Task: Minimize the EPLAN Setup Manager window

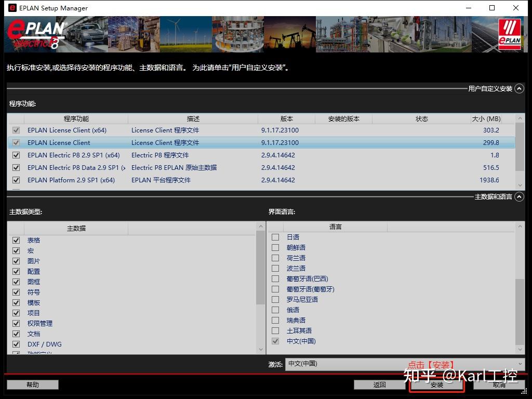Action: click(469, 8)
